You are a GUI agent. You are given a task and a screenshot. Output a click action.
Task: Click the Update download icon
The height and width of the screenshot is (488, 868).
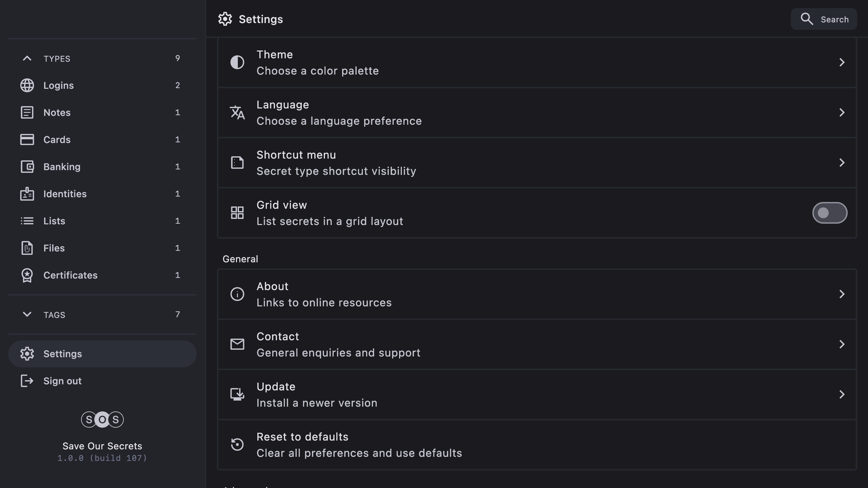pos(237,394)
